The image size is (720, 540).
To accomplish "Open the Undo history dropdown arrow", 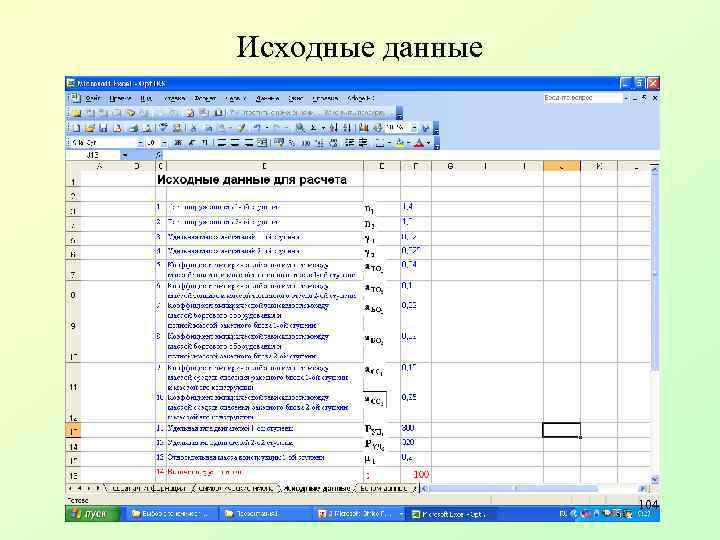I will (x=267, y=128).
